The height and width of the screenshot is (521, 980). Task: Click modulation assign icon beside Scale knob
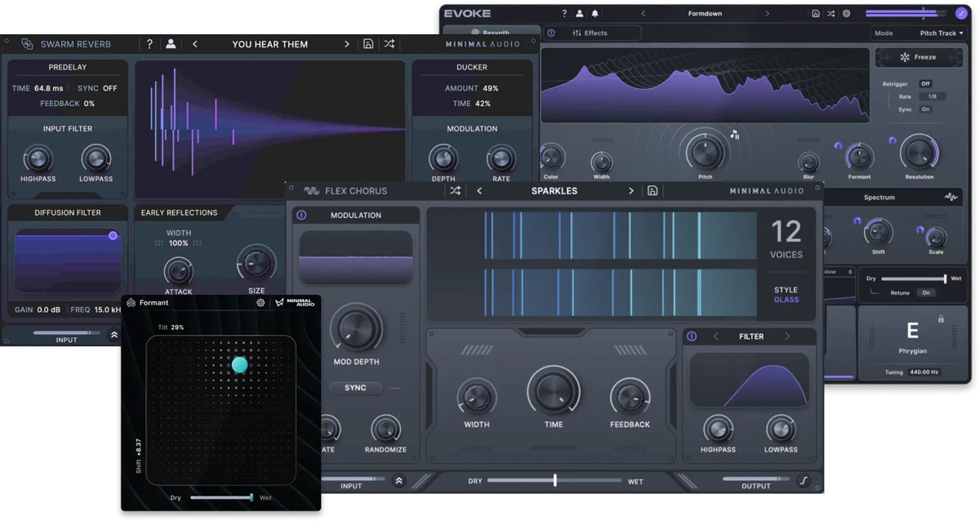pos(920,229)
